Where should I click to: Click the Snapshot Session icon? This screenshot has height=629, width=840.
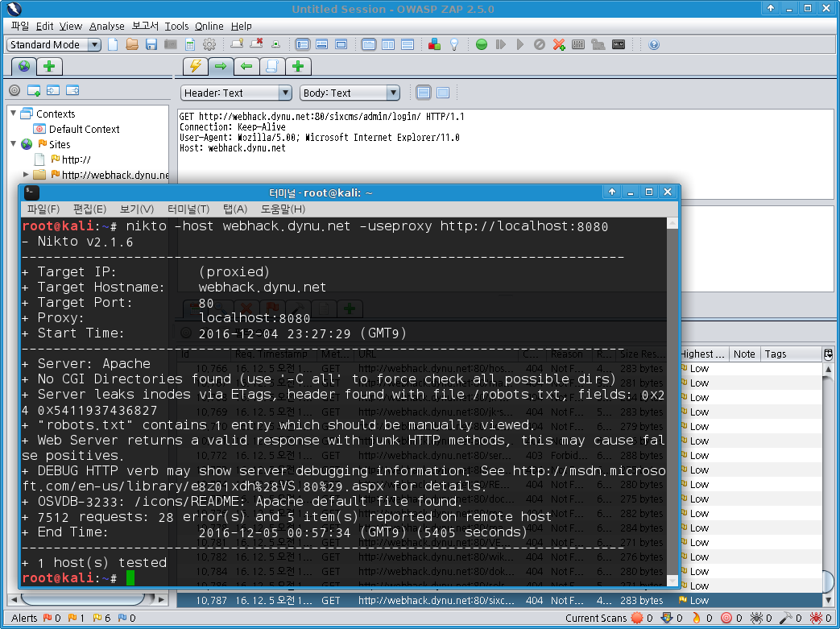tap(171, 44)
